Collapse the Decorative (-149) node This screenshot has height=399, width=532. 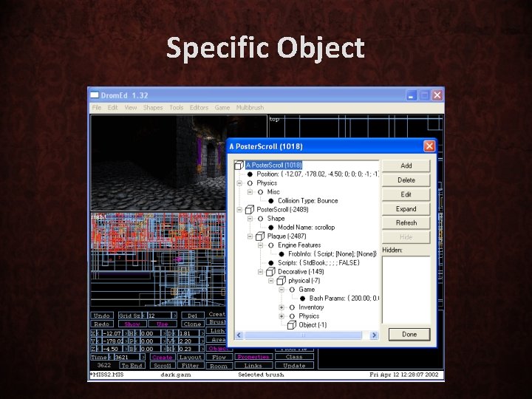(261, 272)
